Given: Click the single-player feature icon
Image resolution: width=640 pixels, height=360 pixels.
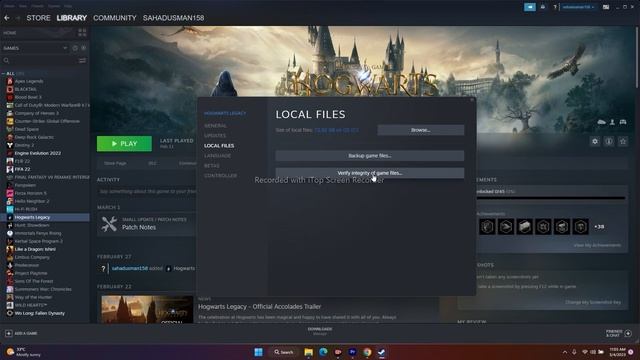Looking at the screenshot, I should point(612,122).
